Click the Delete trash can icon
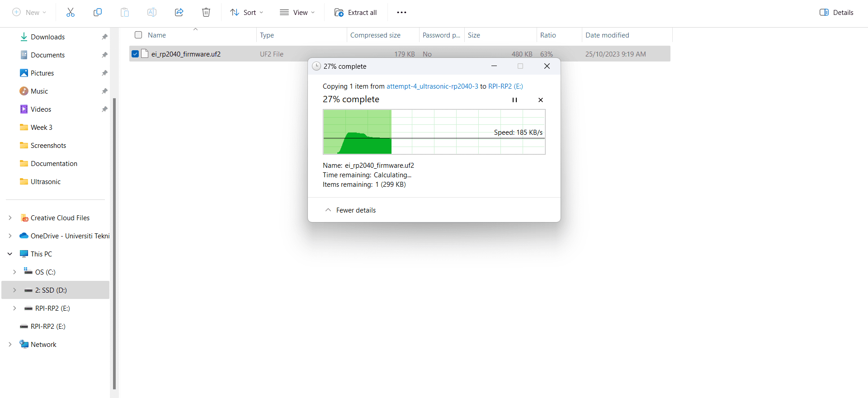The image size is (868, 398). pos(206,13)
